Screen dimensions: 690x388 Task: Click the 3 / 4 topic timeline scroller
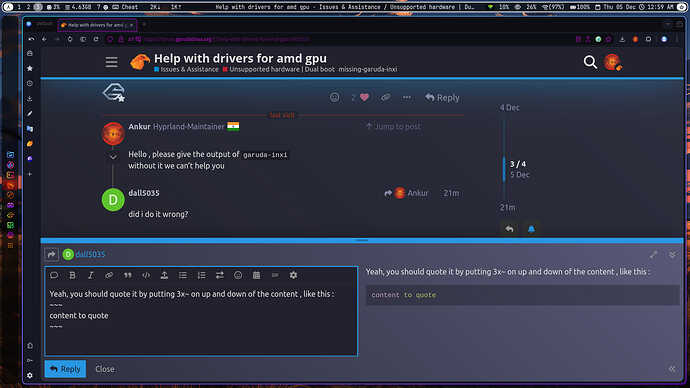[x=518, y=169]
